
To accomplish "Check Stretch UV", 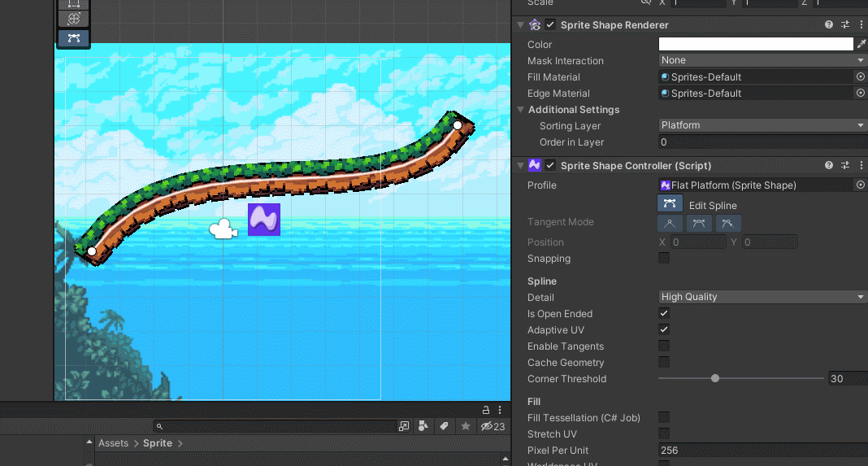I will 664,433.
